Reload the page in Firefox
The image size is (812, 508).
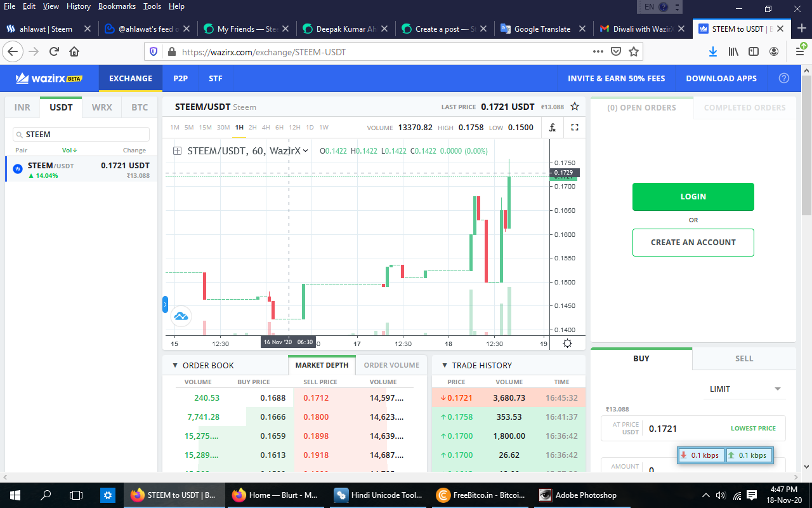coord(54,51)
